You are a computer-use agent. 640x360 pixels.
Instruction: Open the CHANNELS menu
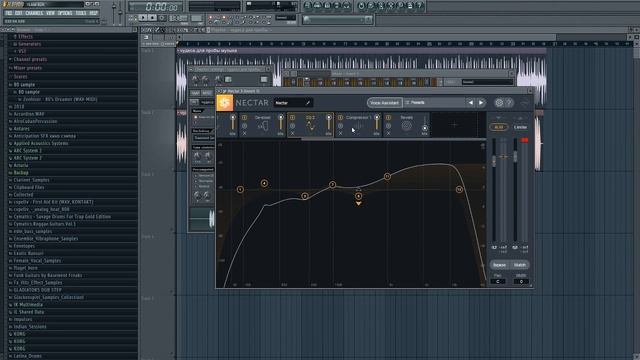[x=34, y=13]
